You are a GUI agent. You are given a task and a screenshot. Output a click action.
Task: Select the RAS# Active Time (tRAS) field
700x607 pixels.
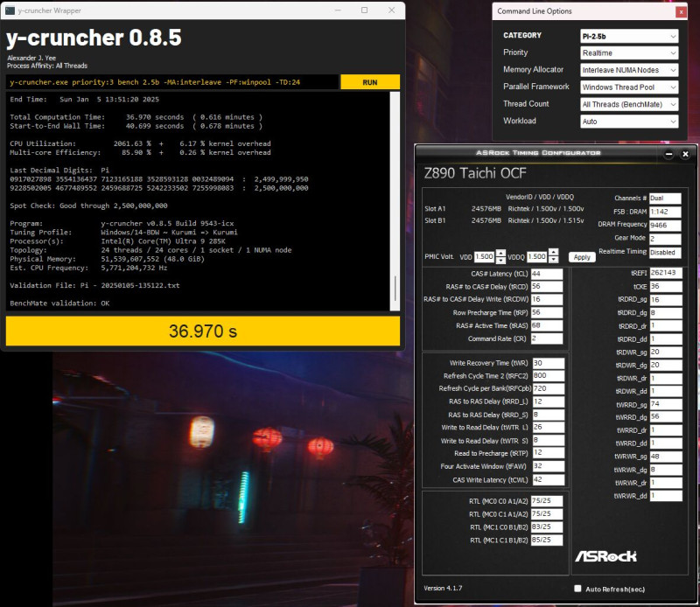point(546,325)
